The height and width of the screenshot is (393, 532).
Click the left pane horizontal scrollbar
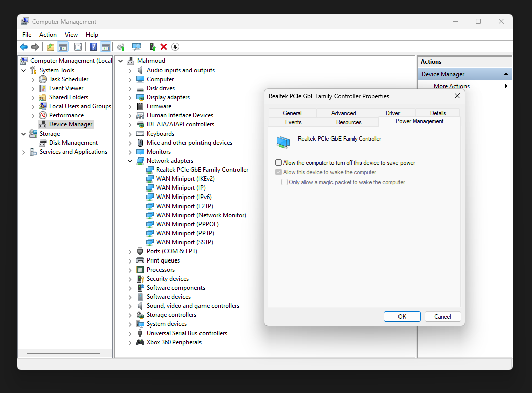[63, 353]
